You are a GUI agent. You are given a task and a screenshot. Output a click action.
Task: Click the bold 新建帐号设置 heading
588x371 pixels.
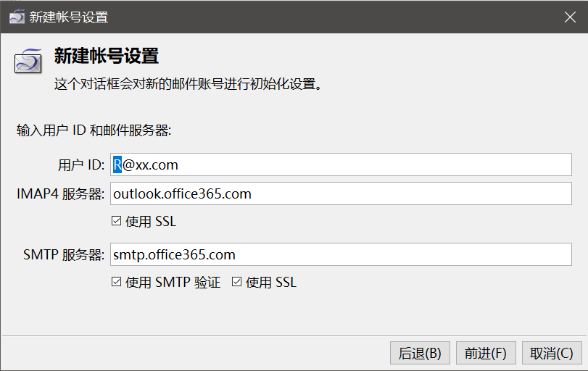(107, 57)
